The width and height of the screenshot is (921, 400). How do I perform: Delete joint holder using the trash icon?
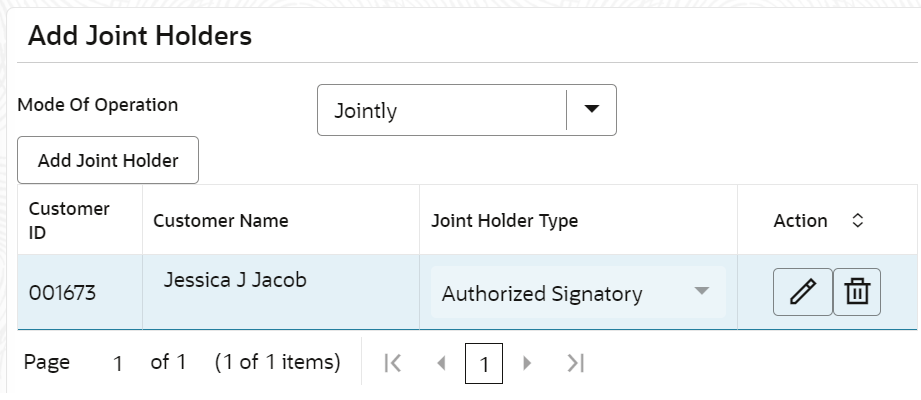(x=857, y=292)
